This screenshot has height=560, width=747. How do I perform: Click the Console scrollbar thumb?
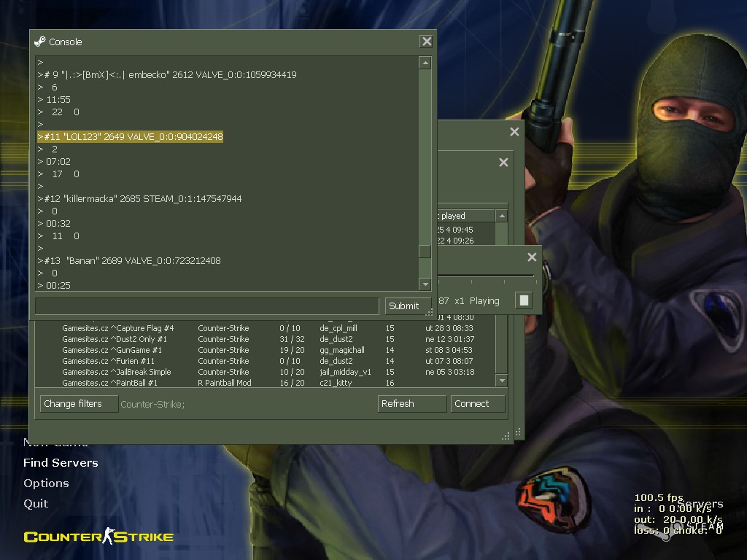425,251
